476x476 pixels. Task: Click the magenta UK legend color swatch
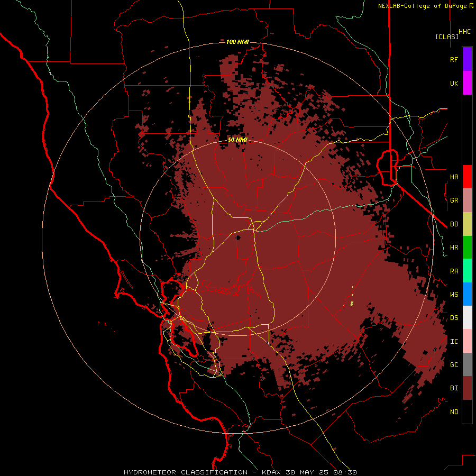[467, 83]
